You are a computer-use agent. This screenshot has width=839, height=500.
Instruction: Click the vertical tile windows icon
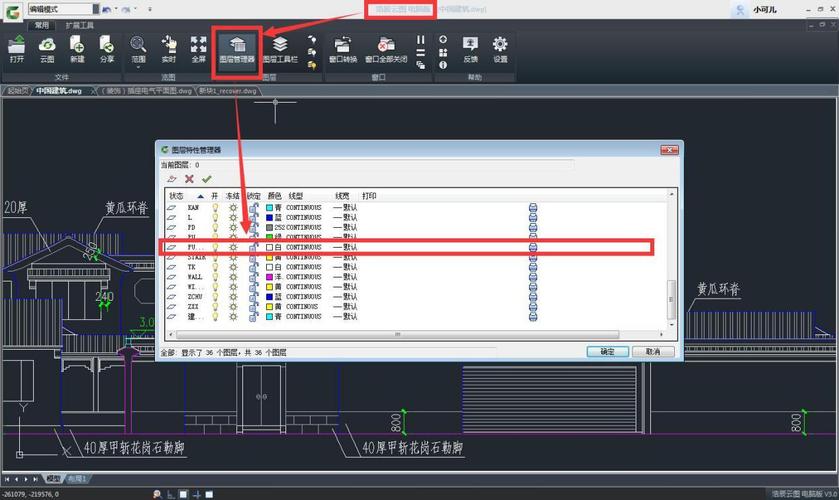[421, 40]
